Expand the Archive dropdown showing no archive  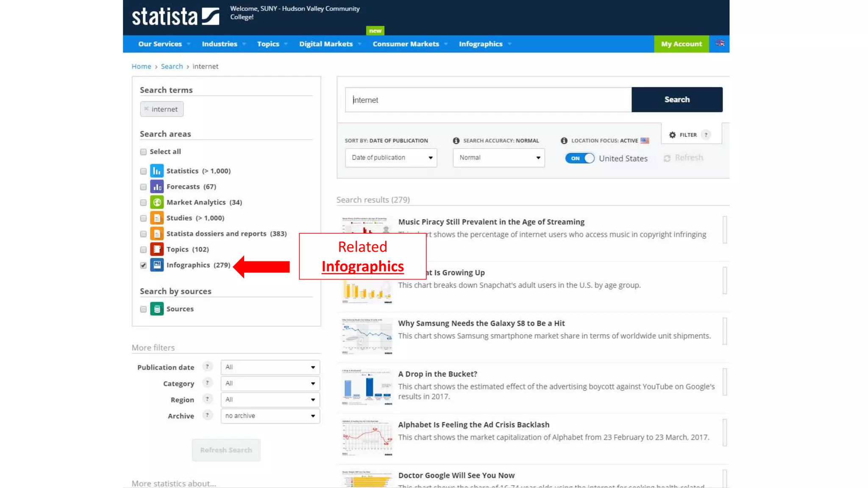pyautogui.click(x=270, y=416)
